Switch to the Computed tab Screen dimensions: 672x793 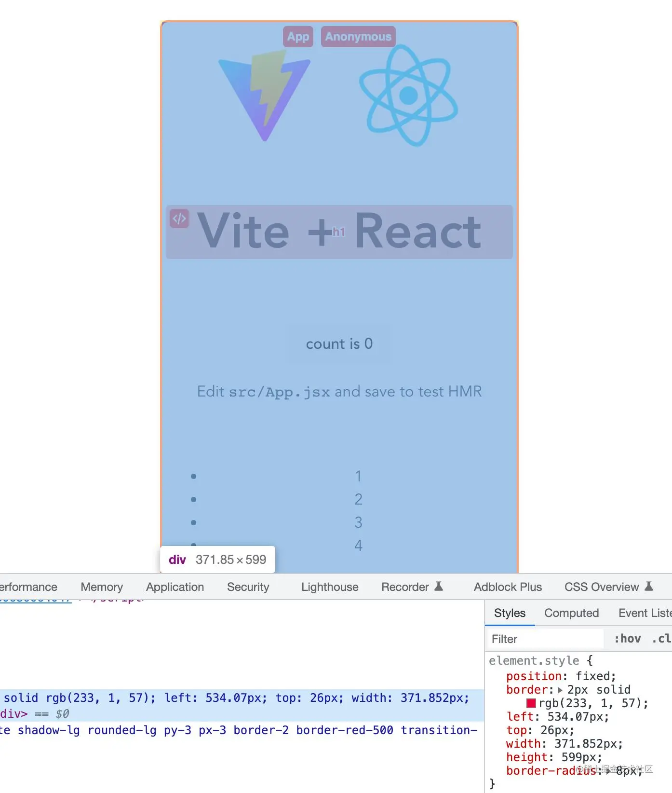pyautogui.click(x=571, y=613)
